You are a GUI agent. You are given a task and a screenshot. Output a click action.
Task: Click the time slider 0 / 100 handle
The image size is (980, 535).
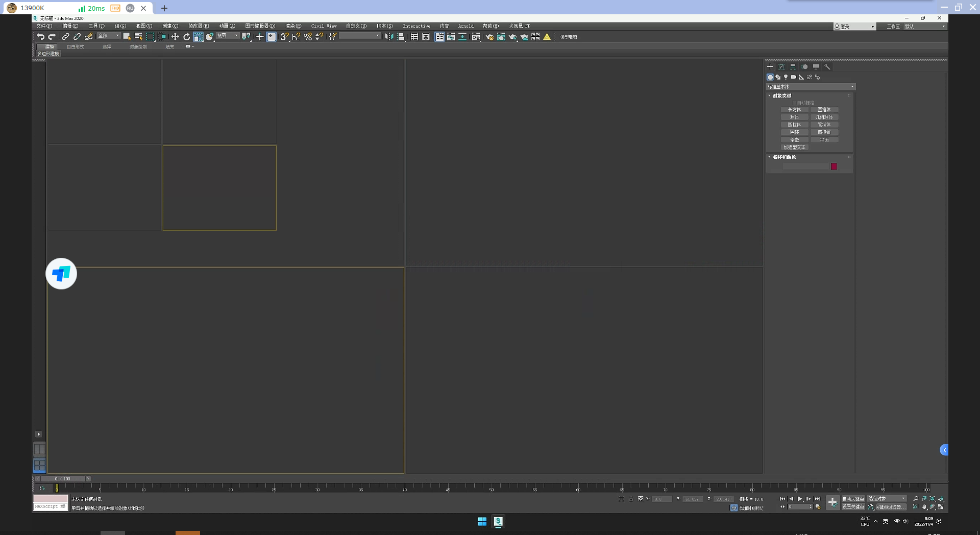coord(63,479)
